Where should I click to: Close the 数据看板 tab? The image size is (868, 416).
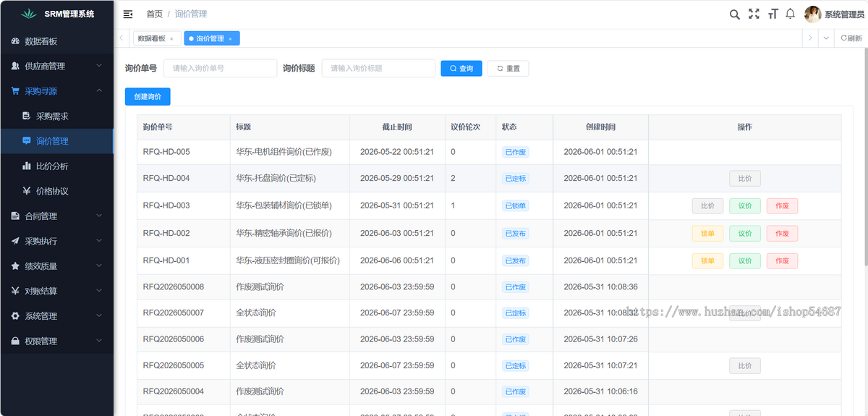pyautogui.click(x=171, y=39)
